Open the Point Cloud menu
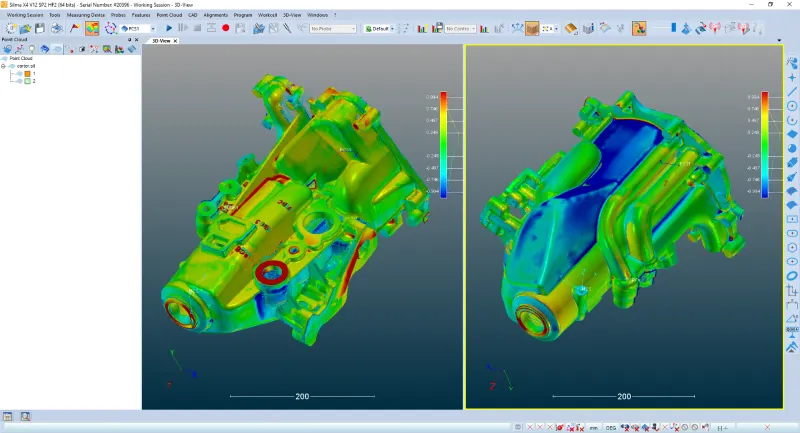Screen dimensions: 800x433 (169, 16)
